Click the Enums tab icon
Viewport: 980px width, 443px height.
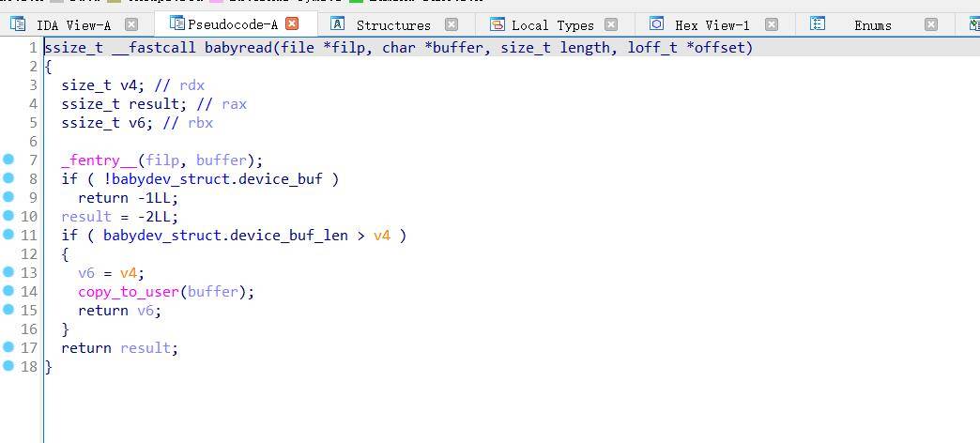(x=818, y=24)
